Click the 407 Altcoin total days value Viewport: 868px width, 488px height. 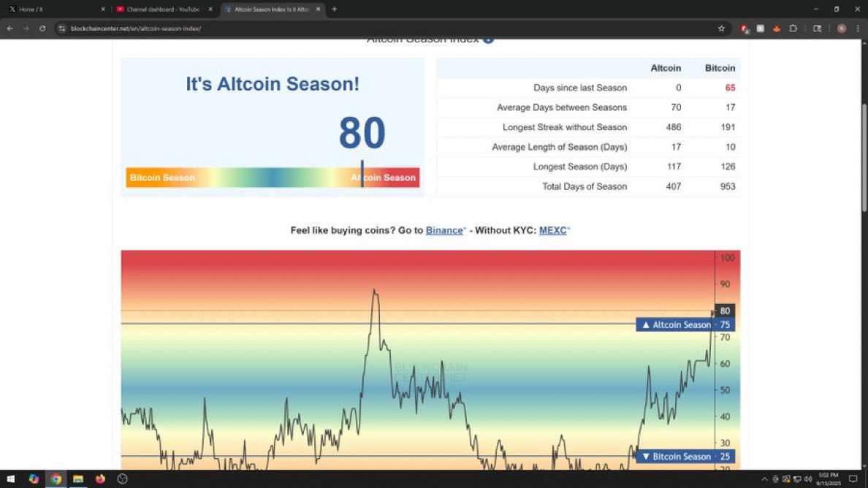click(674, 186)
